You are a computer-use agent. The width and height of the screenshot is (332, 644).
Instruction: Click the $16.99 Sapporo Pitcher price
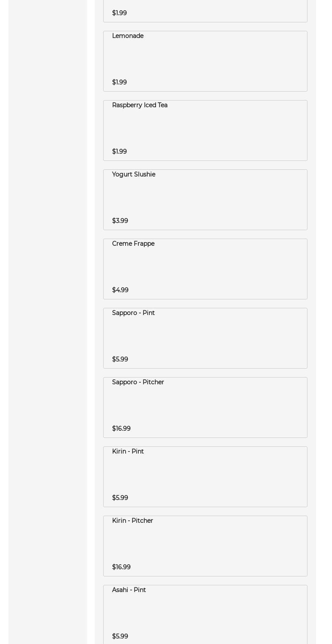[121, 429]
